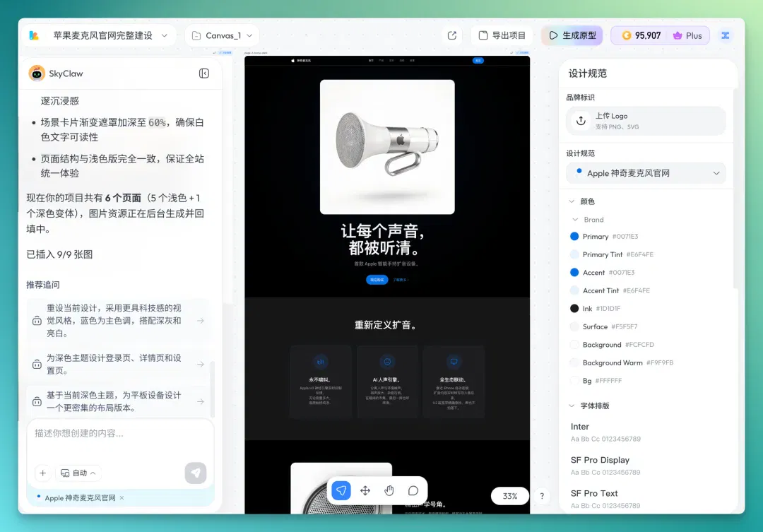The height and width of the screenshot is (532, 763).
Task: Click the 永不啸叫 feature card
Action: point(321,382)
